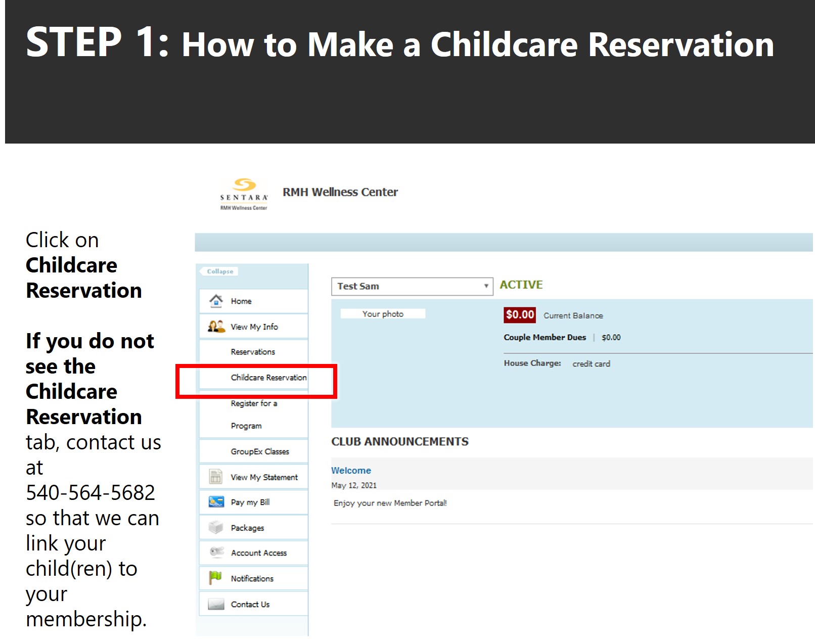
Task: Open the Welcome club announcement
Action: point(351,470)
